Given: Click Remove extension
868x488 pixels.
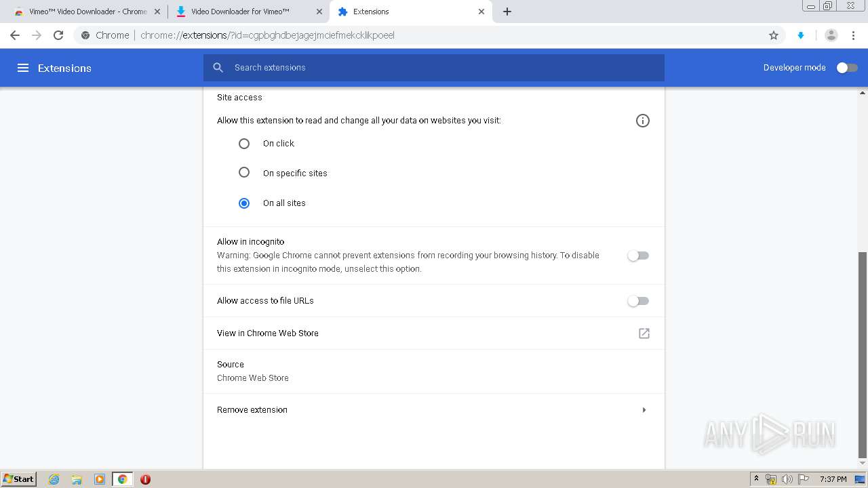Looking at the screenshot, I should (434, 410).
